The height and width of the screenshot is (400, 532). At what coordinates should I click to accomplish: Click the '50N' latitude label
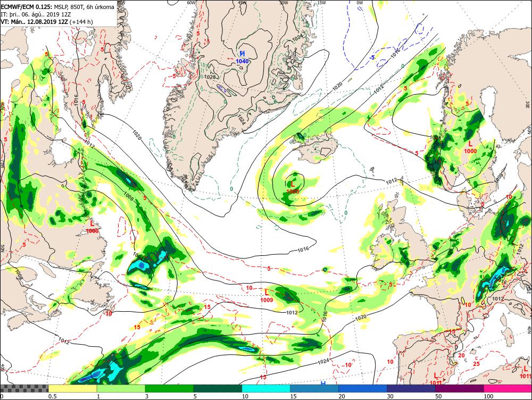(2, 249)
